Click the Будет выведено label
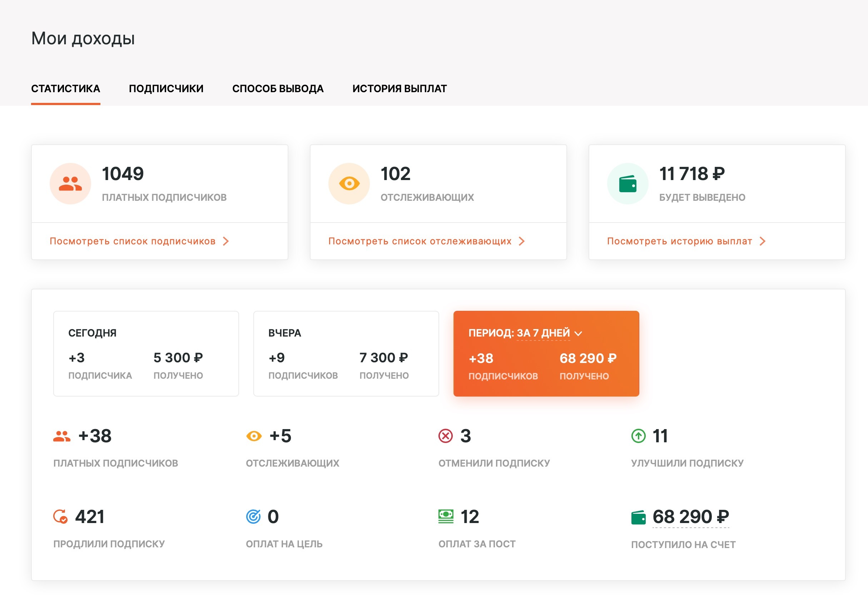The height and width of the screenshot is (597, 868). pyautogui.click(x=702, y=198)
